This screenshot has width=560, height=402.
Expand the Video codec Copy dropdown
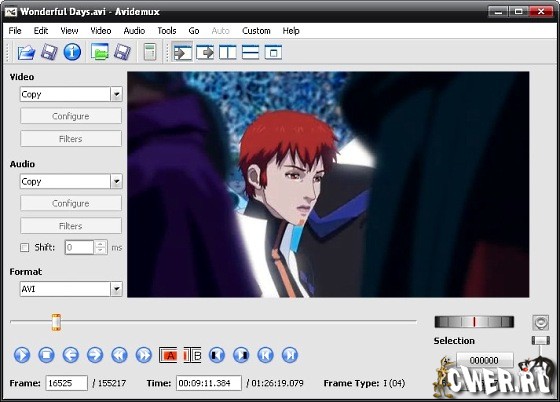tap(116, 95)
